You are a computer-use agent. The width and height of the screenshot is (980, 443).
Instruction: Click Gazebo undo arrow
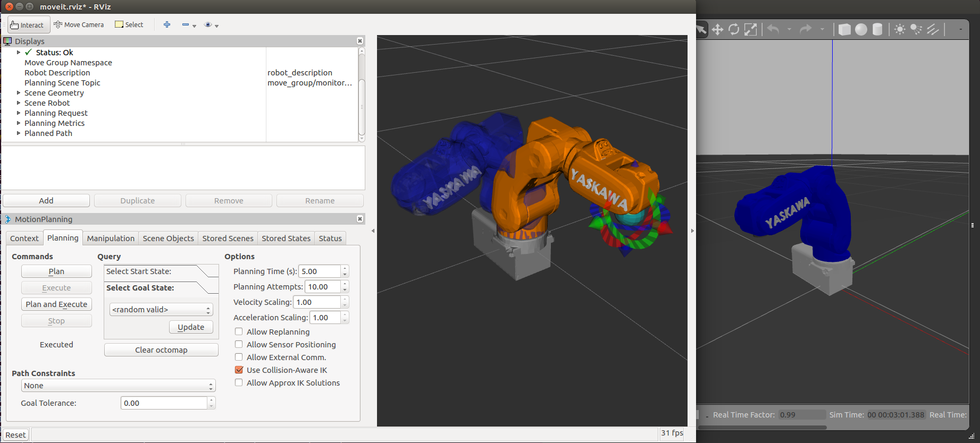point(773,29)
